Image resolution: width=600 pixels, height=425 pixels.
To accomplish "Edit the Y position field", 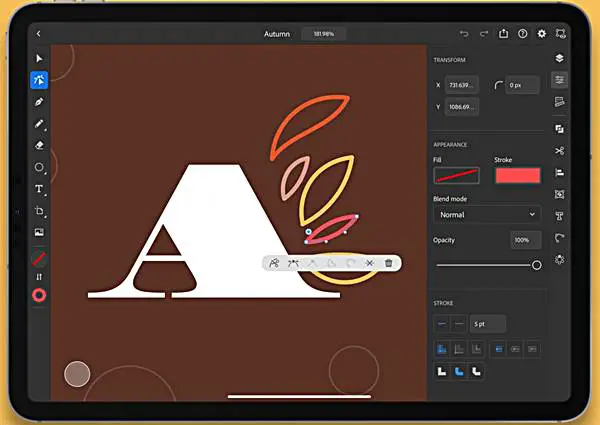I will [462, 107].
